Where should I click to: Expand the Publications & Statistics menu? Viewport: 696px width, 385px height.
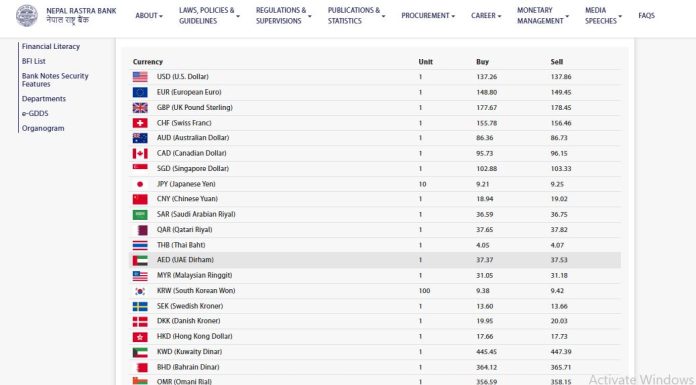(x=356, y=16)
